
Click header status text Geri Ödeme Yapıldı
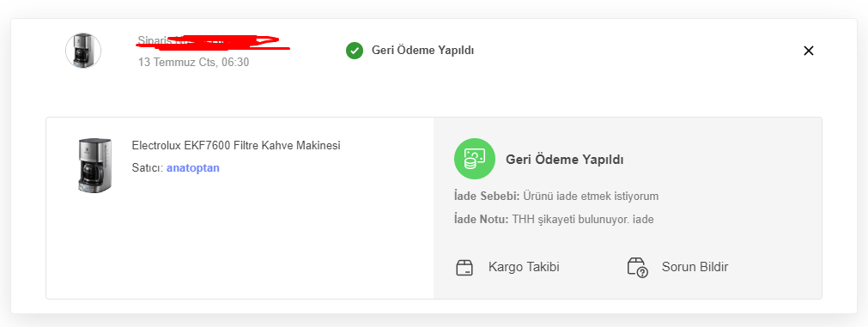pos(422,51)
